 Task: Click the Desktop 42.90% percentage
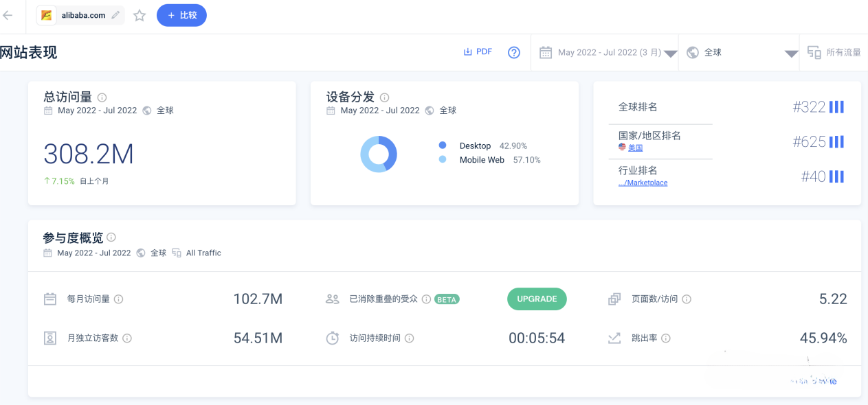tap(513, 146)
